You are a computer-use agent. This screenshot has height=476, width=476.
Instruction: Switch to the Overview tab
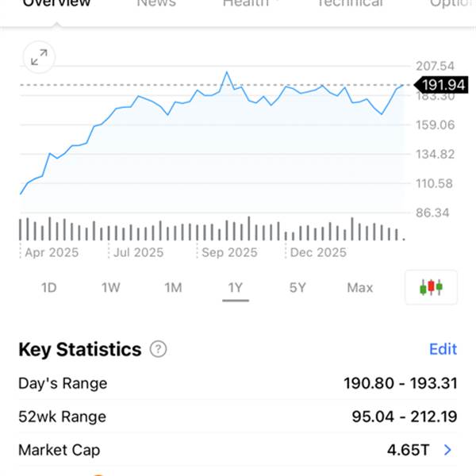pyautogui.click(x=56, y=4)
